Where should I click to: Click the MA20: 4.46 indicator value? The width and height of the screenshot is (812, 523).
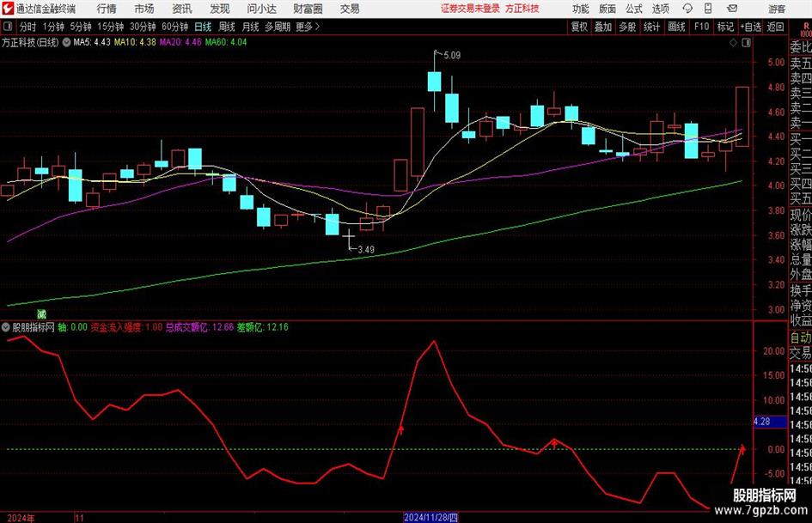pyautogui.click(x=180, y=42)
